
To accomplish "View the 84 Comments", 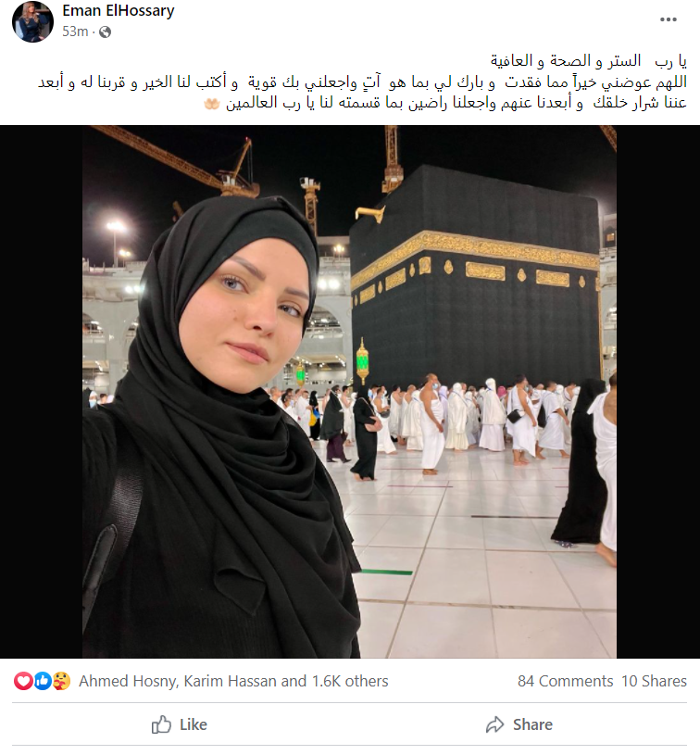I will (x=565, y=681).
